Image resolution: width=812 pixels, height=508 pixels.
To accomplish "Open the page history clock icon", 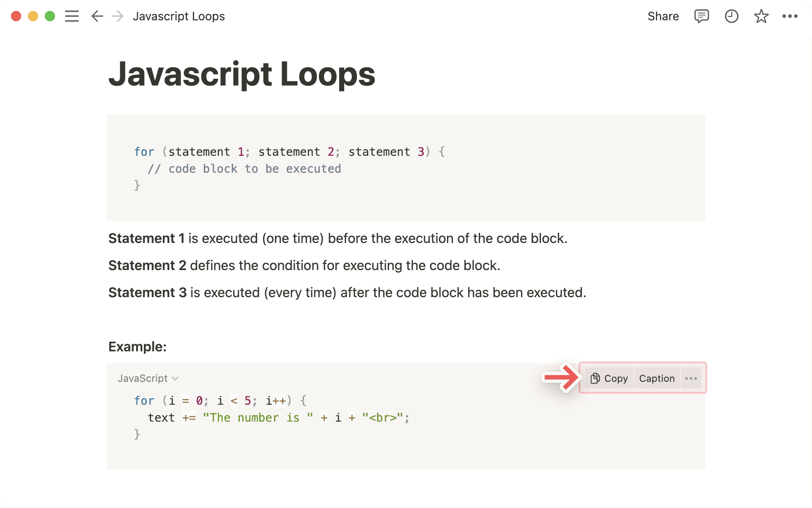I will (x=731, y=16).
